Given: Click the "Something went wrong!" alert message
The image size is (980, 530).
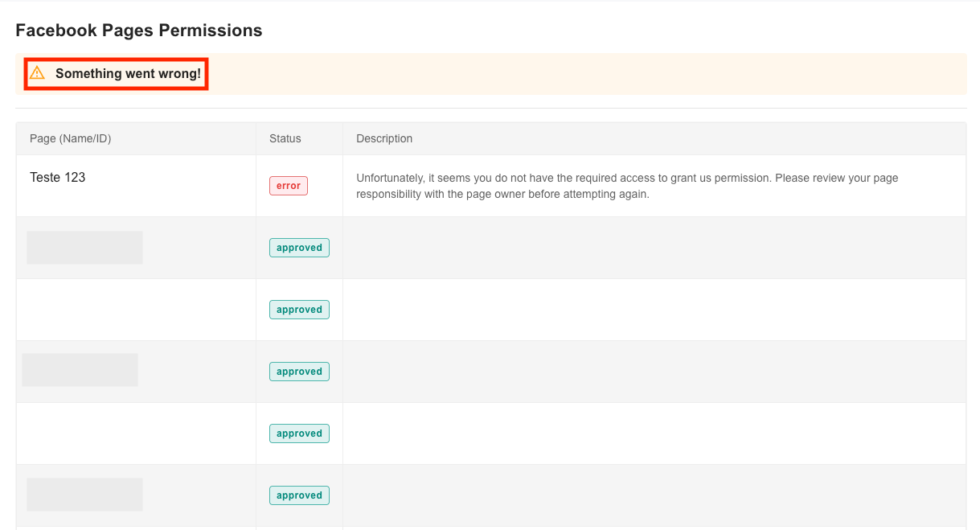Looking at the screenshot, I should point(128,74).
